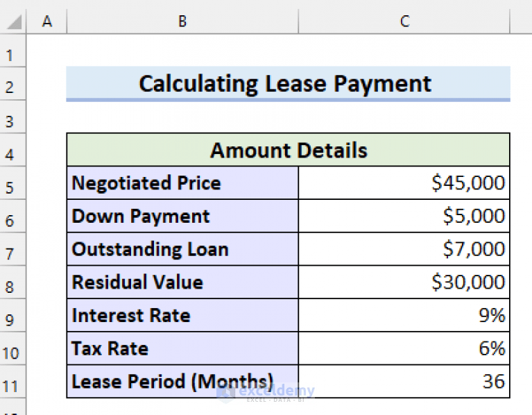Select row 8 header
The height and width of the screenshot is (415, 532).
(x=12, y=282)
